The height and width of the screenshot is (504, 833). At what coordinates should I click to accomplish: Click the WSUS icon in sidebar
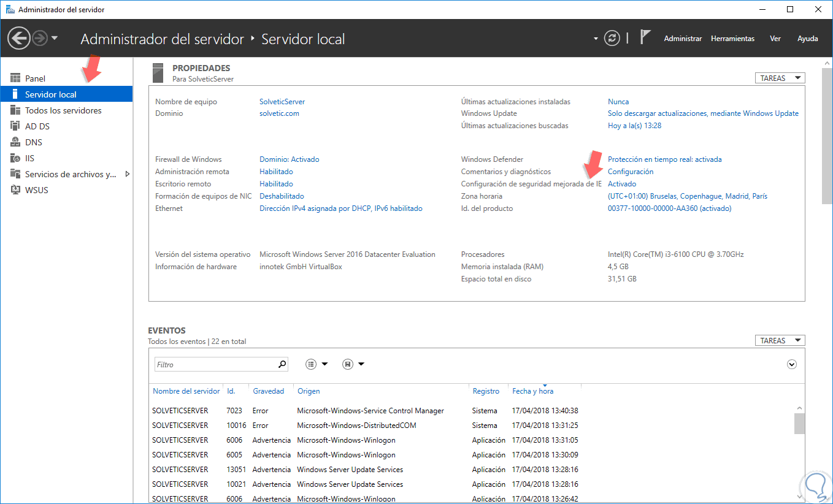click(15, 190)
